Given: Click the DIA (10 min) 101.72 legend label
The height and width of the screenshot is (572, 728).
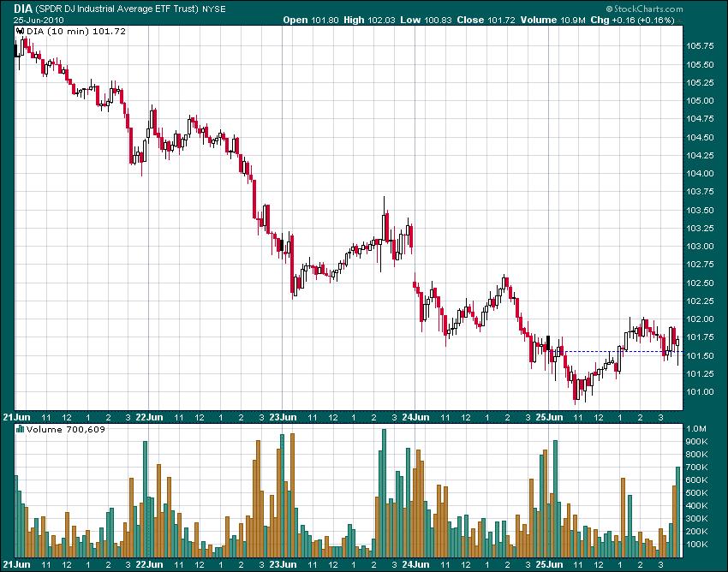Looking at the screenshot, I should (76, 32).
